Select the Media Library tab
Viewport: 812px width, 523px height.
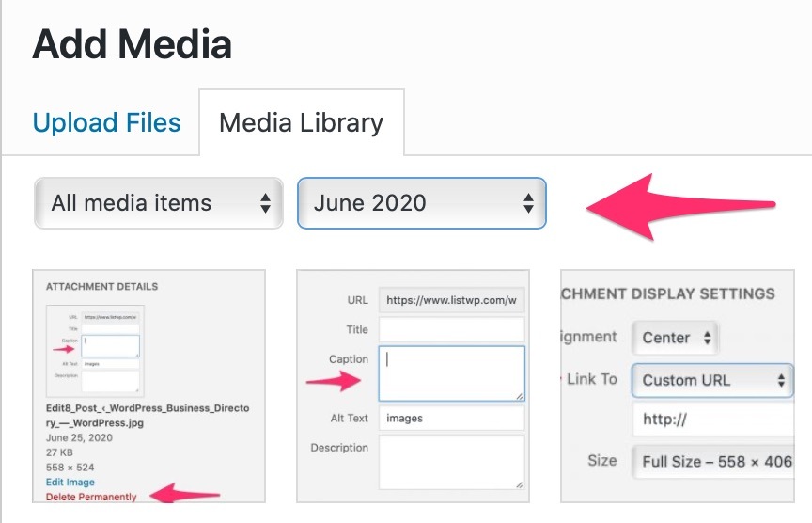tap(302, 123)
